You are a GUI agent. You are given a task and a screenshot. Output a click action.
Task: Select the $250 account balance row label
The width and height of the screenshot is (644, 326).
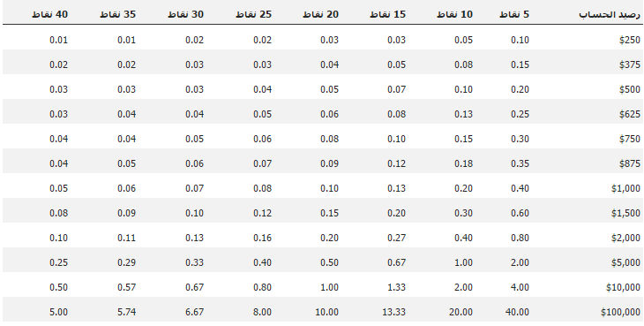click(630, 40)
